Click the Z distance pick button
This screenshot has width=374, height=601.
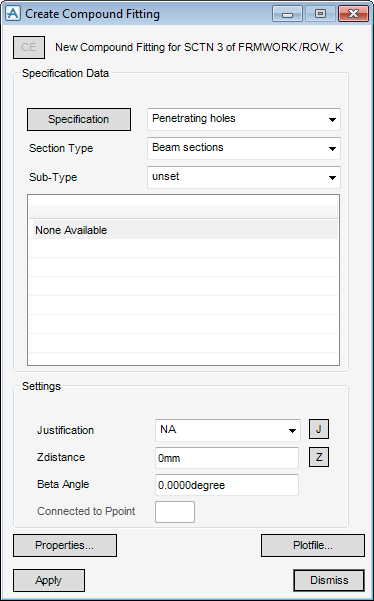tap(319, 457)
